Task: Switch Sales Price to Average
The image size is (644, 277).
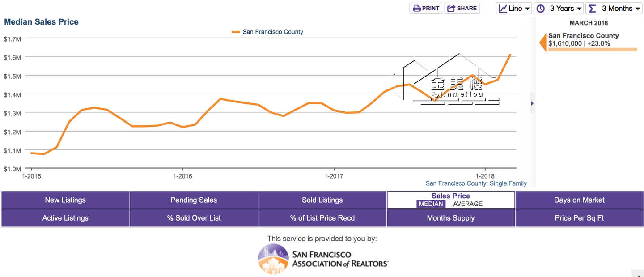Action: (468, 204)
